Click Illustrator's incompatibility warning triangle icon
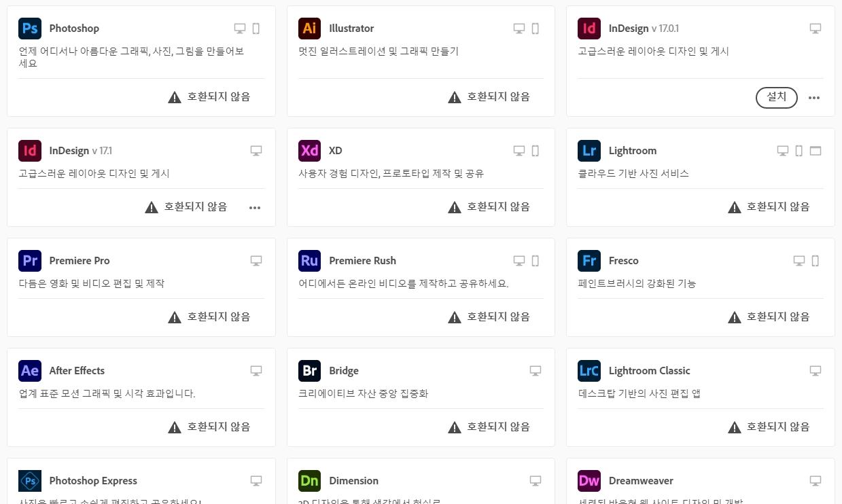Screen dimensions: 842x504 (455, 97)
